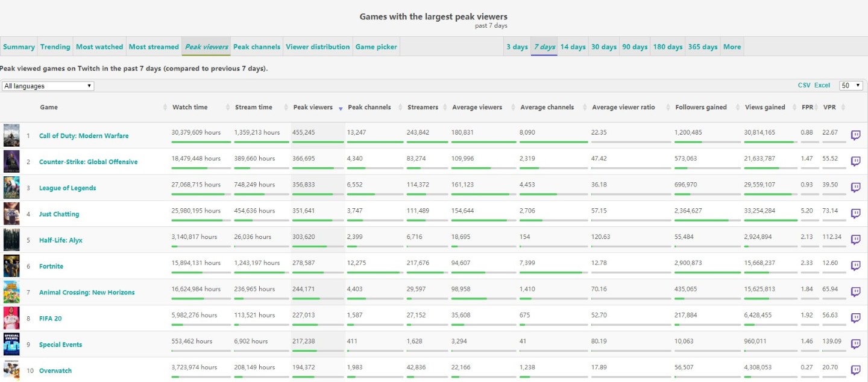Click the Just Chatting cover thumbnail

coord(11,214)
